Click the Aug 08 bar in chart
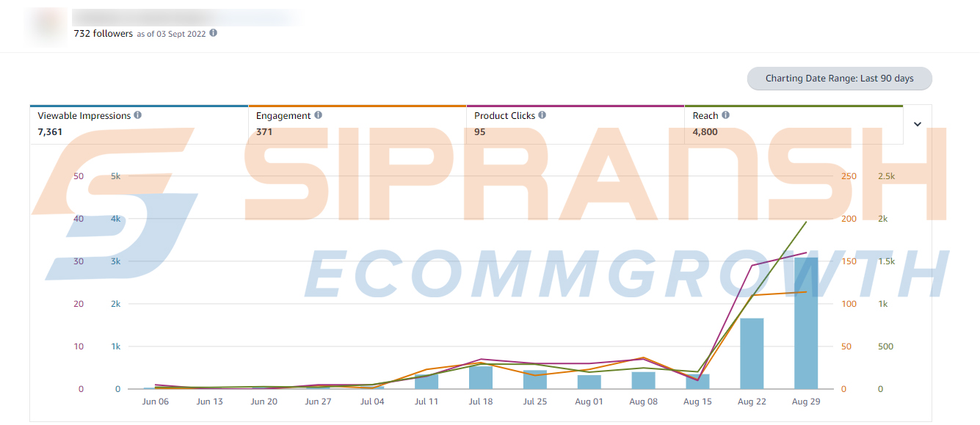The width and height of the screenshot is (980, 425). click(x=643, y=380)
